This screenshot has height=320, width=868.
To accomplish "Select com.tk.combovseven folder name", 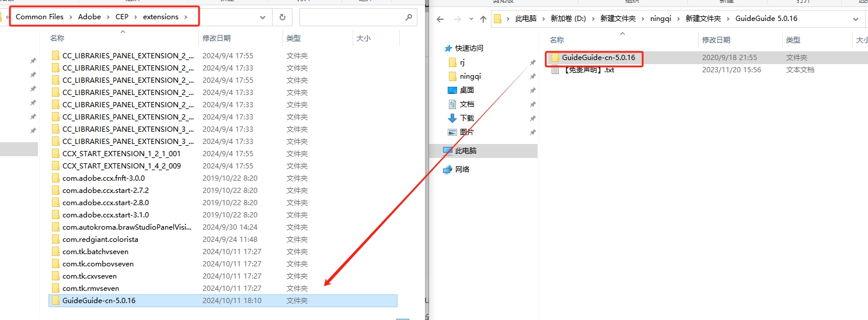I will (98, 264).
